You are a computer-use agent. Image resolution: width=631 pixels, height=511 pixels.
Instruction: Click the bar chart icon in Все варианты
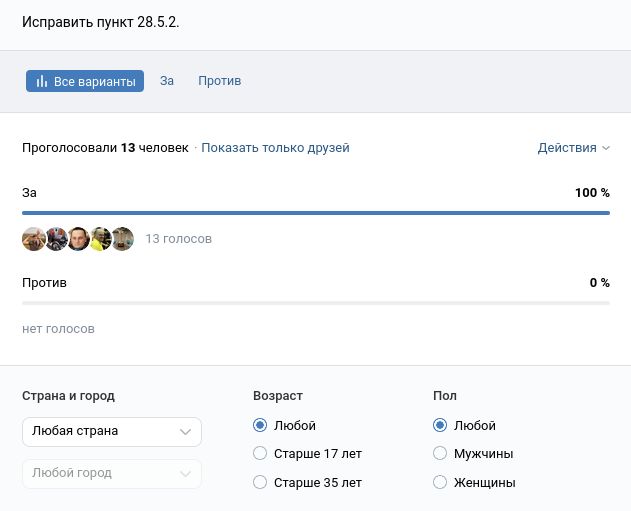pos(42,82)
